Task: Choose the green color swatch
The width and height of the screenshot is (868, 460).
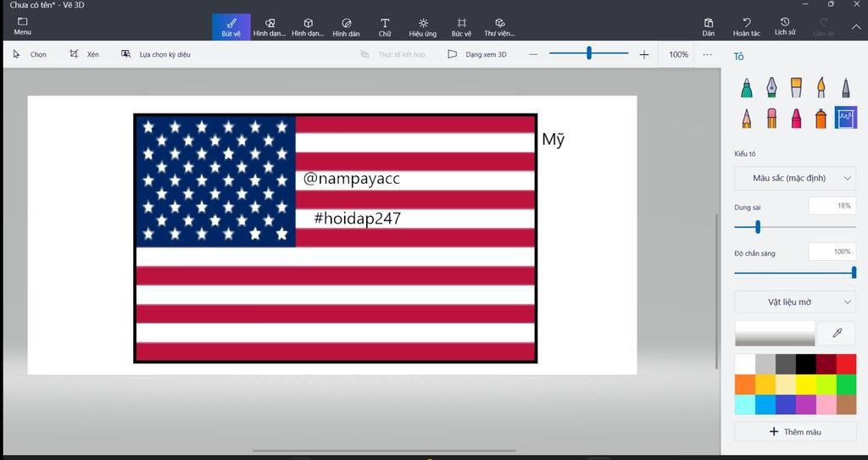Action: [x=846, y=385]
